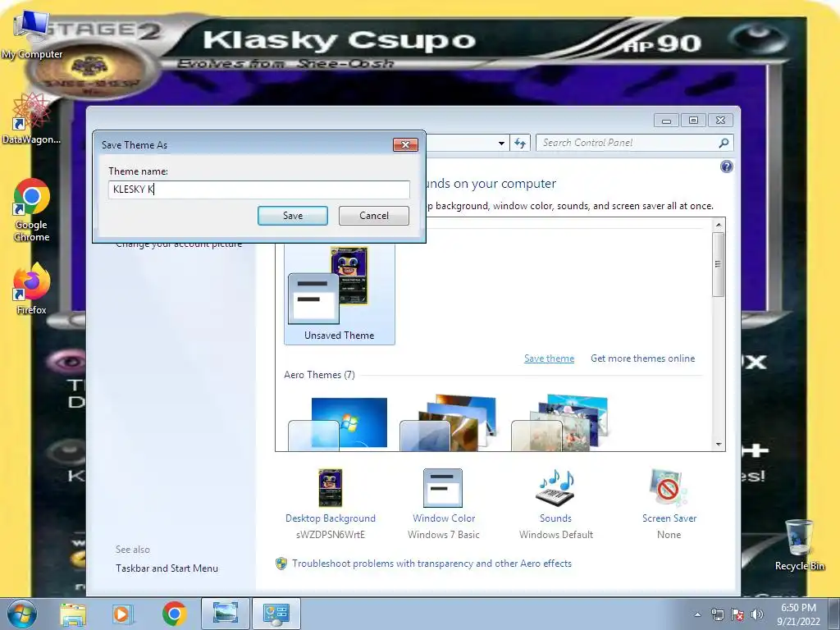Minimize the Personalization window
Screen dimensions: 840x630
click(x=666, y=121)
